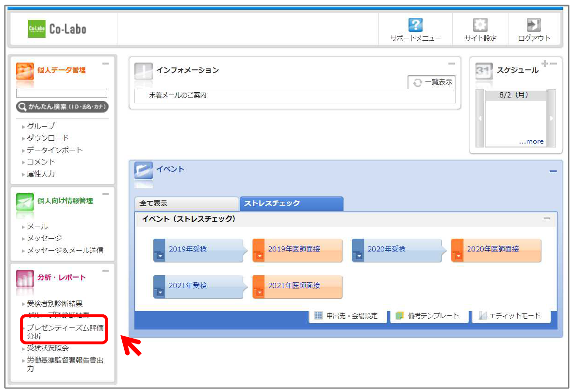Click the 個人データ管理 panel icon
This screenshot has height=392, width=573.
point(25,71)
